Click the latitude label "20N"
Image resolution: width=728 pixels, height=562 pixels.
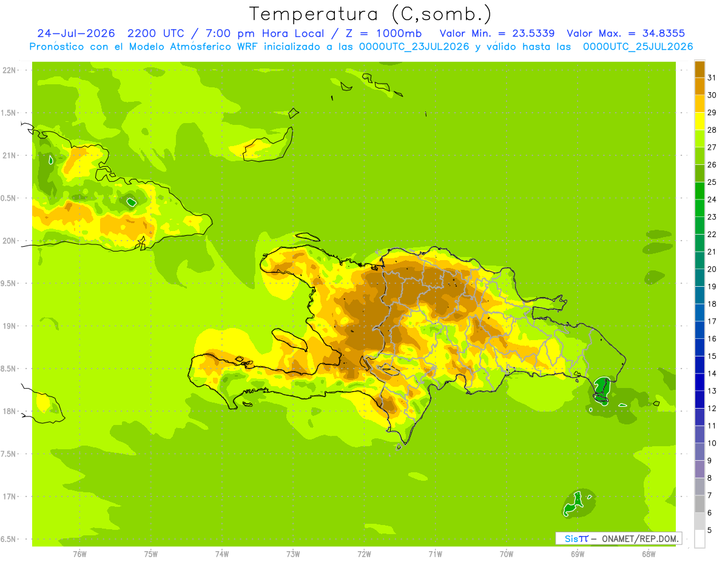(x=10, y=241)
